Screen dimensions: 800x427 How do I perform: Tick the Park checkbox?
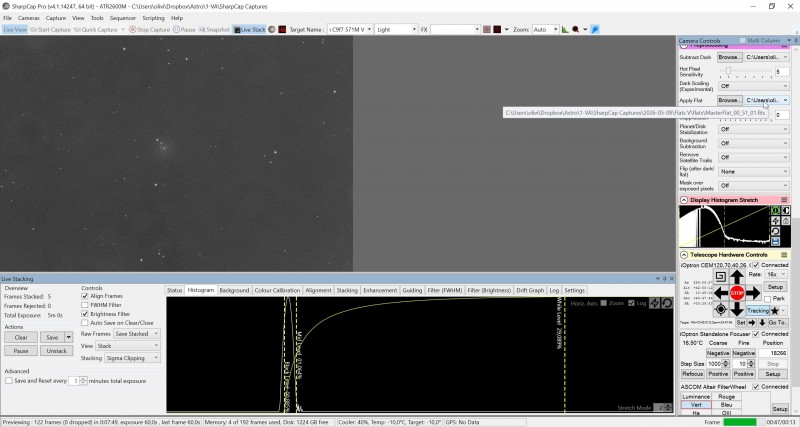coord(767,299)
